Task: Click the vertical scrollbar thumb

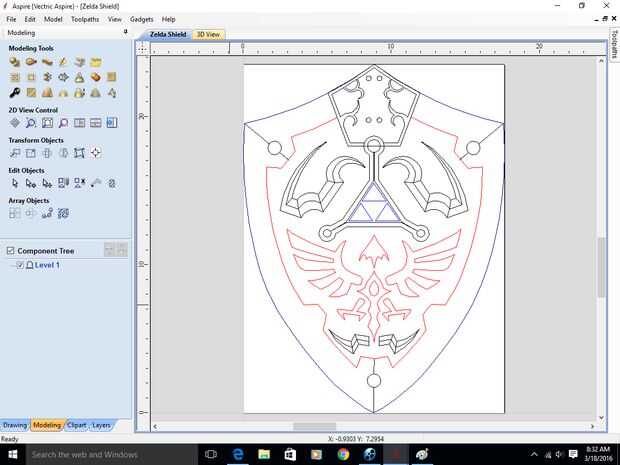Action: 601,267
